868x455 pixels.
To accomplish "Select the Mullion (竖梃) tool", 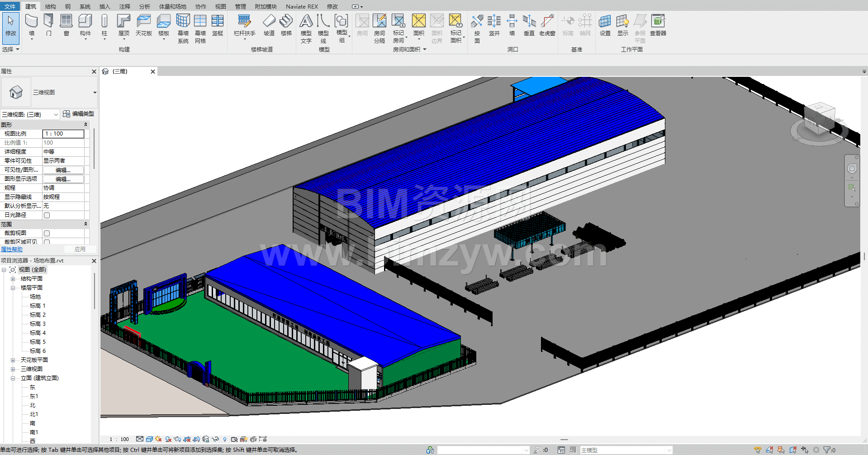I will (218, 25).
